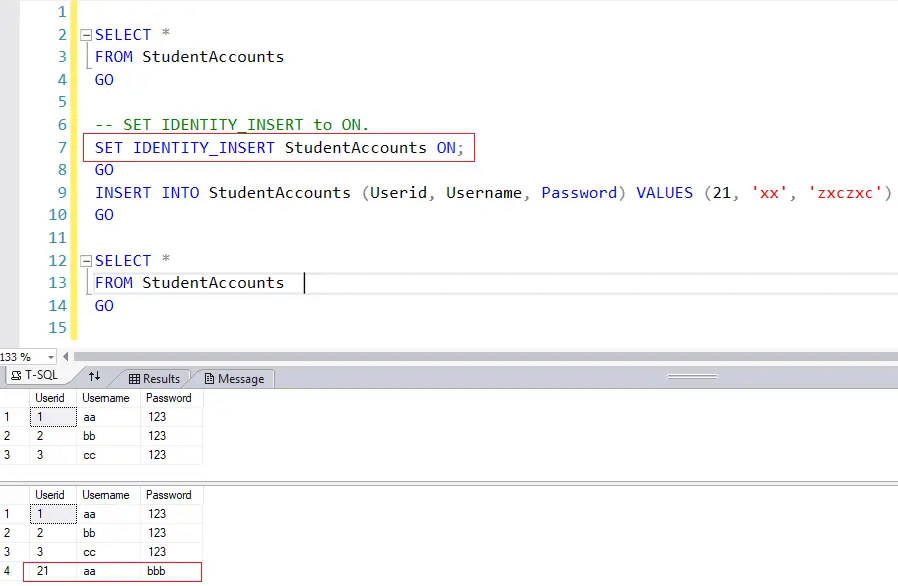The image size is (898, 586).
Task: Click the editor horizontal scrollbar track
Action: [480, 357]
